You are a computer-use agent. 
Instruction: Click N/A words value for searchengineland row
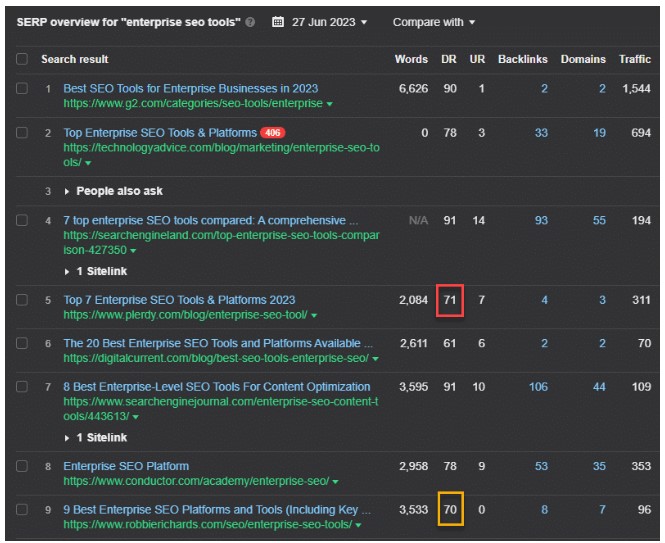tap(418, 220)
